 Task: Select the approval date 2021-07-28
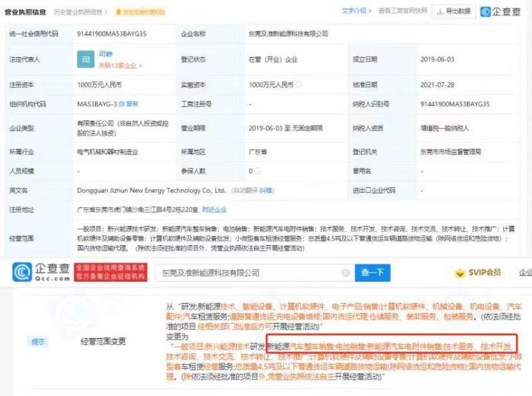[x=437, y=85]
